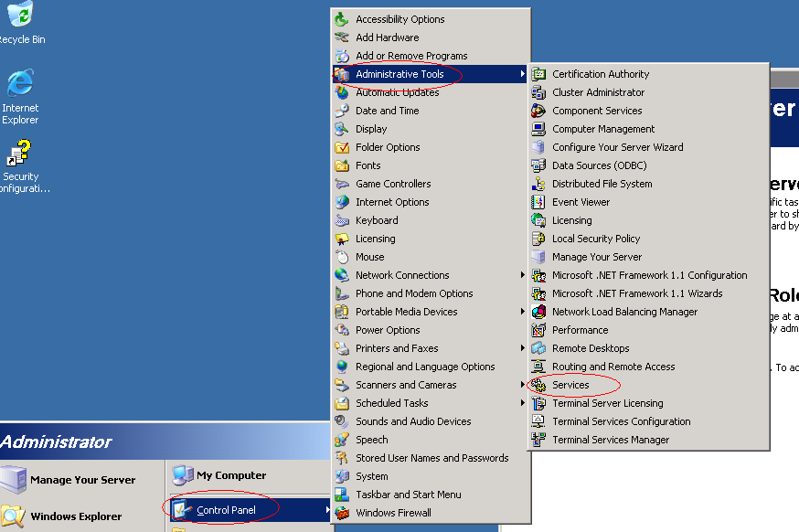This screenshot has width=799, height=532.
Task: Click the Performance chart icon
Action: [538, 330]
